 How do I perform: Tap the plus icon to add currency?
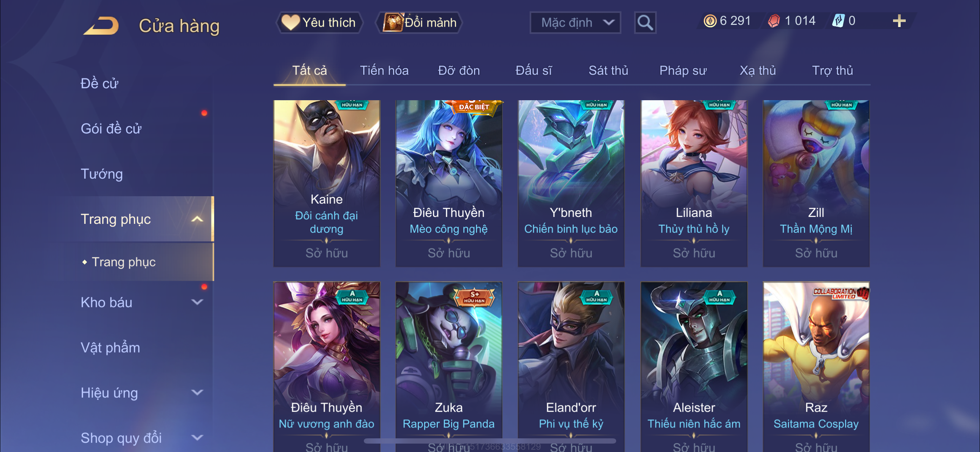point(899,21)
